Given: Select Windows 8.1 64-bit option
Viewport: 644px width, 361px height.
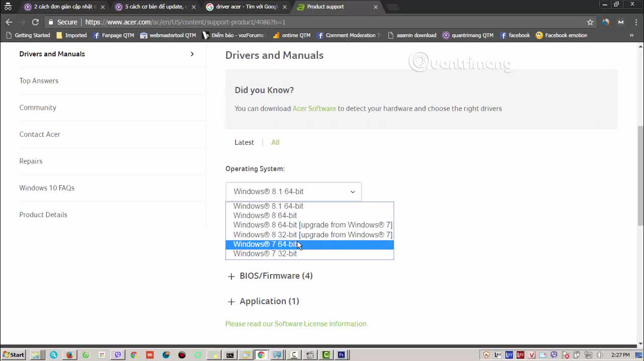Looking at the screenshot, I should pyautogui.click(x=309, y=206).
